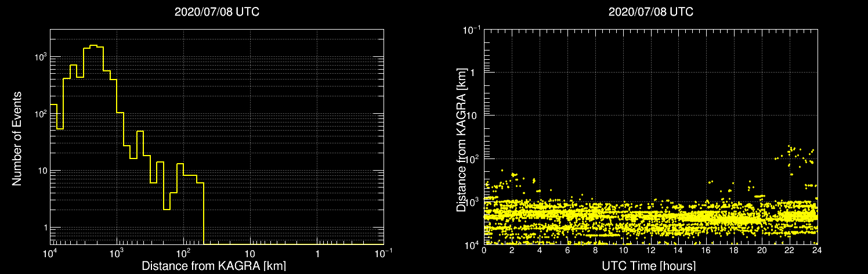Click the 10^-1 tick on scatter plot distance axis
Viewport: 868px width, 274px height.
(472, 29)
